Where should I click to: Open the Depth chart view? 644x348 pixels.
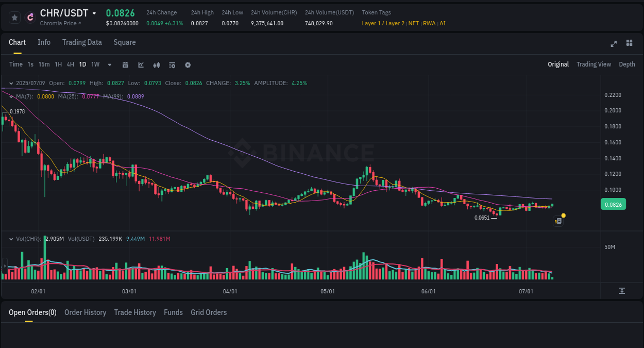click(x=627, y=64)
